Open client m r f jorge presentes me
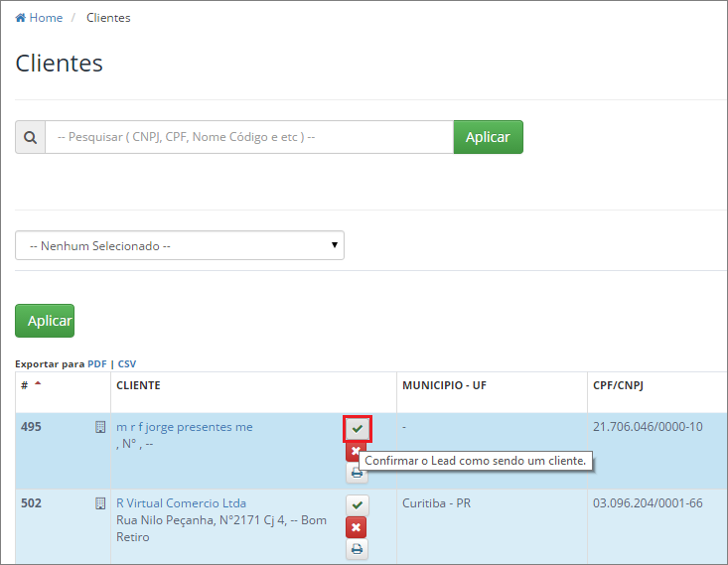This screenshot has height=565, width=728. tap(185, 427)
